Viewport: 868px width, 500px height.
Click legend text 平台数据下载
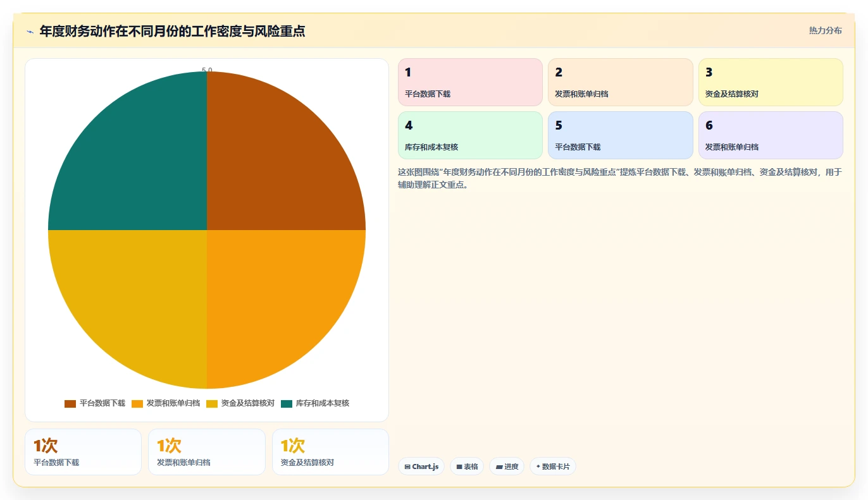(102, 403)
